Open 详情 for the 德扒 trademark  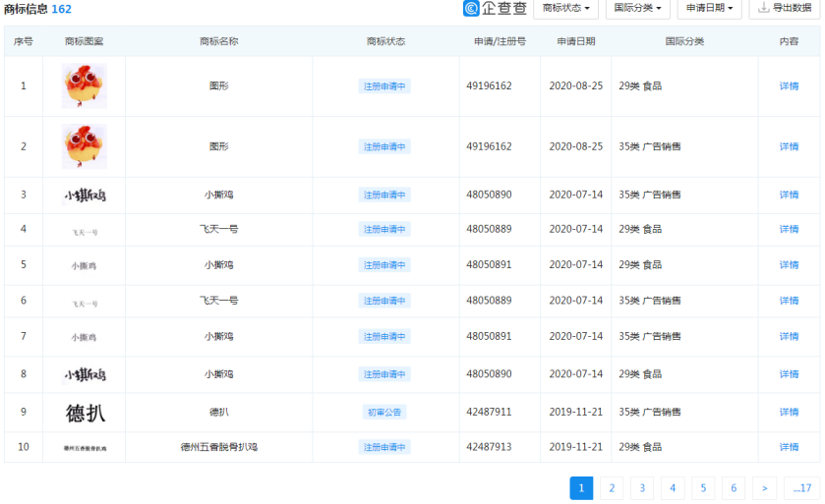coord(789,412)
